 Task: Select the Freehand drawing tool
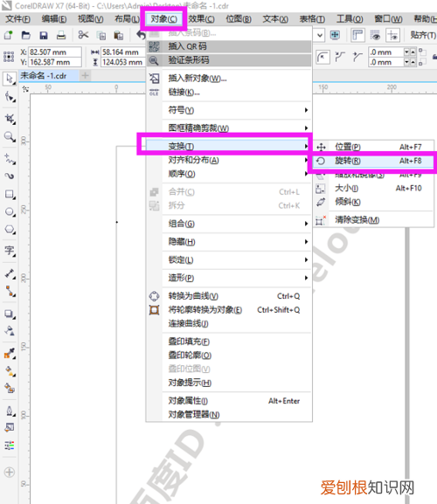[x=10, y=159]
